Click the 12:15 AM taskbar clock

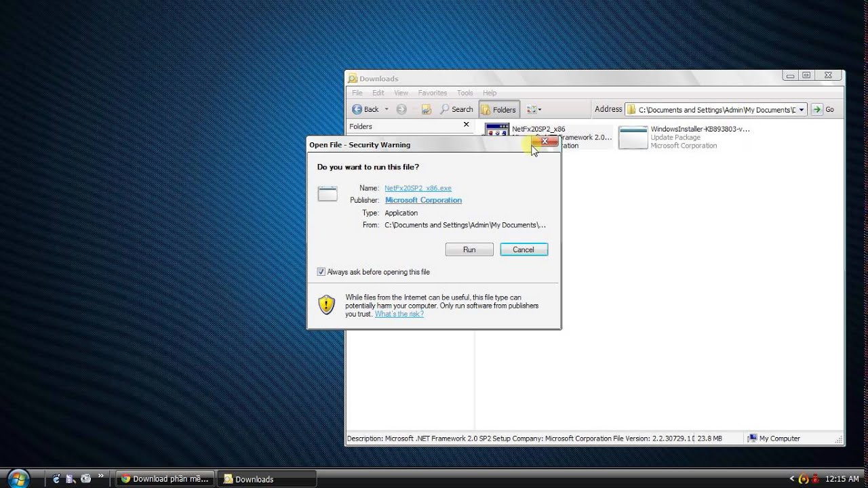tap(842, 479)
